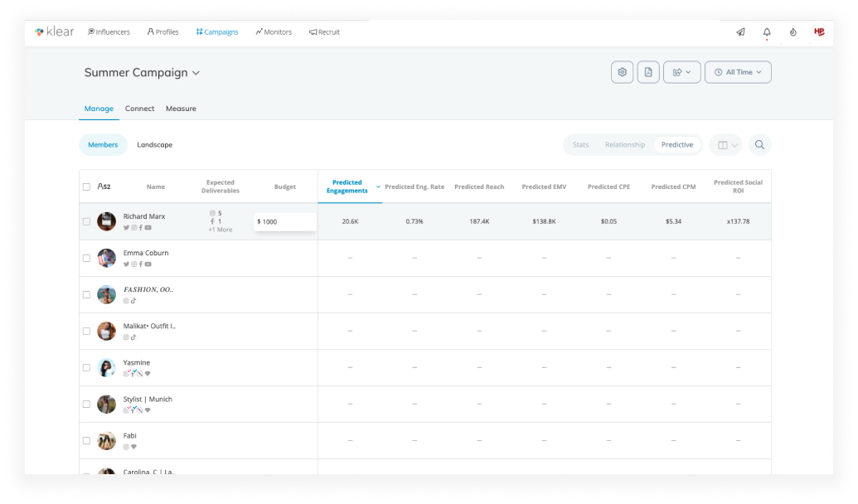This screenshot has width=858, height=504.
Task: Click FASHION, OO.. Instagram icon
Action: pos(126,301)
